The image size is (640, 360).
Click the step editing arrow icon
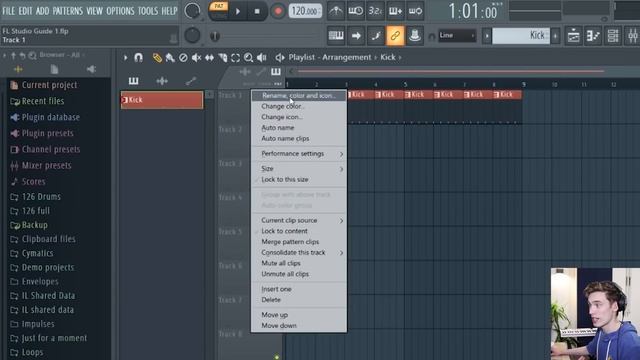(x=356, y=36)
